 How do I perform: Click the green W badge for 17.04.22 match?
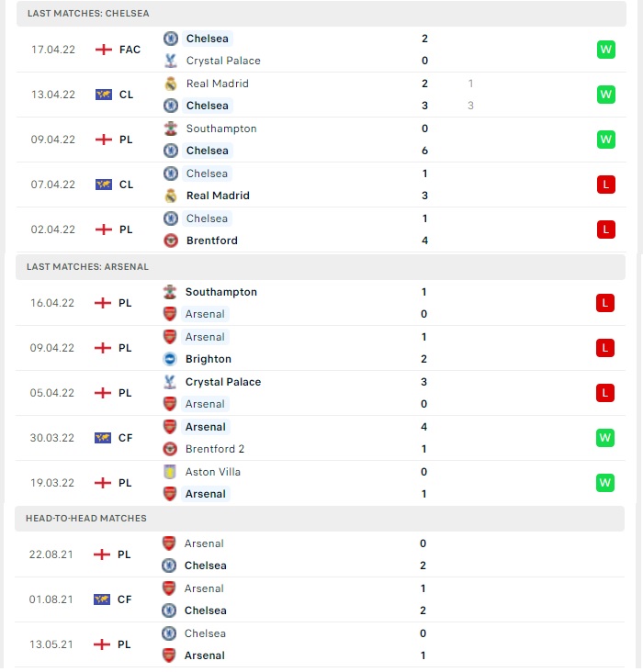[x=605, y=50]
